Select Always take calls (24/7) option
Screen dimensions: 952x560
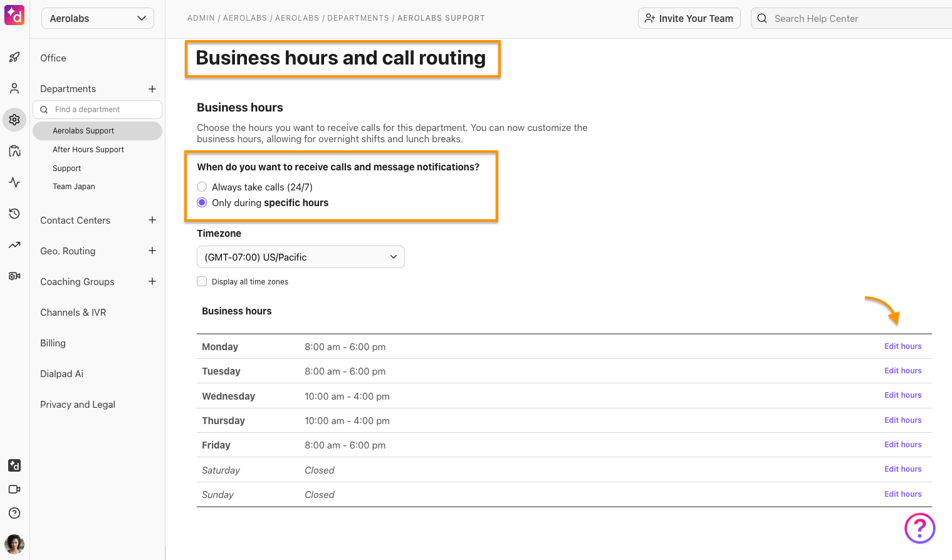pos(202,187)
